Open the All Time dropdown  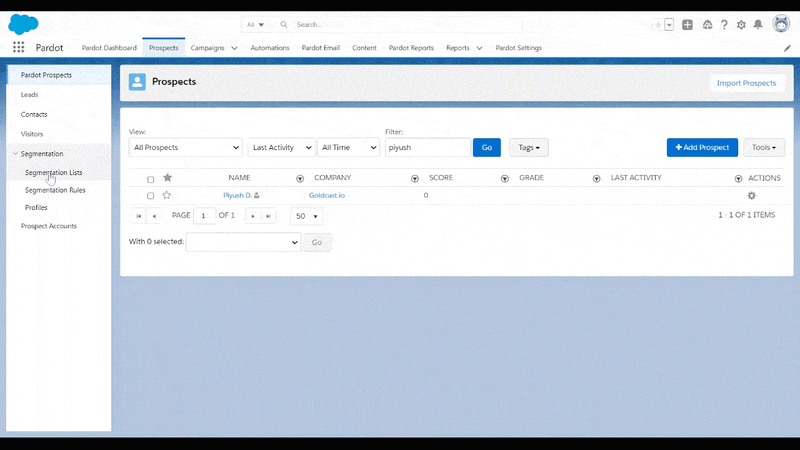click(348, 147)
